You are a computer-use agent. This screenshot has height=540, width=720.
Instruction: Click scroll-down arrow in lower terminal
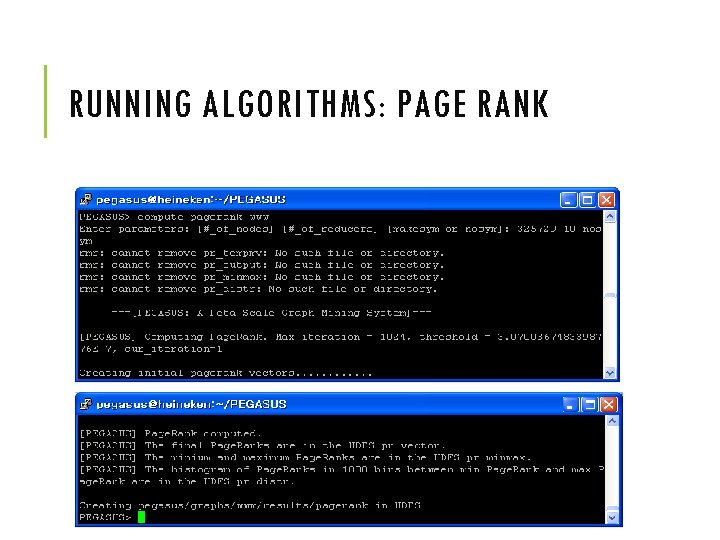612,518
